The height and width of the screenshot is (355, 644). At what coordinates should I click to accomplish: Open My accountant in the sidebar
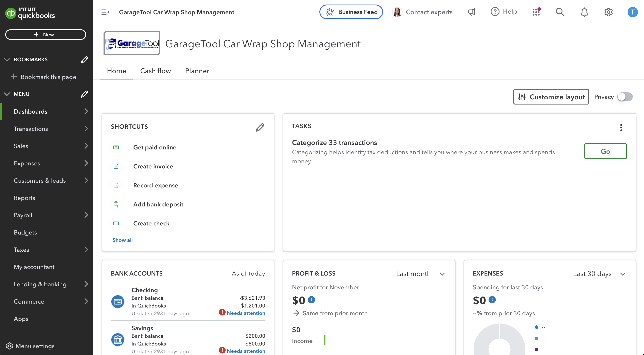click(x=34, y=267)
